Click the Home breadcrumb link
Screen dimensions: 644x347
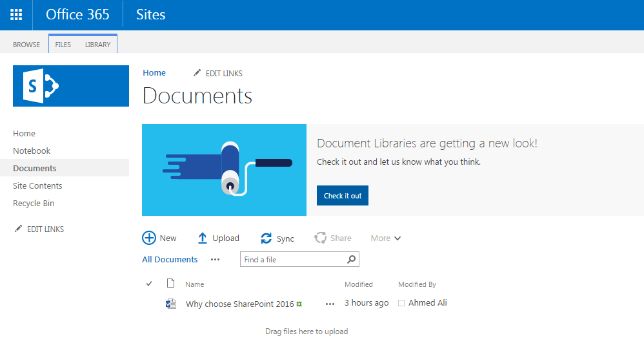point(154,73)
